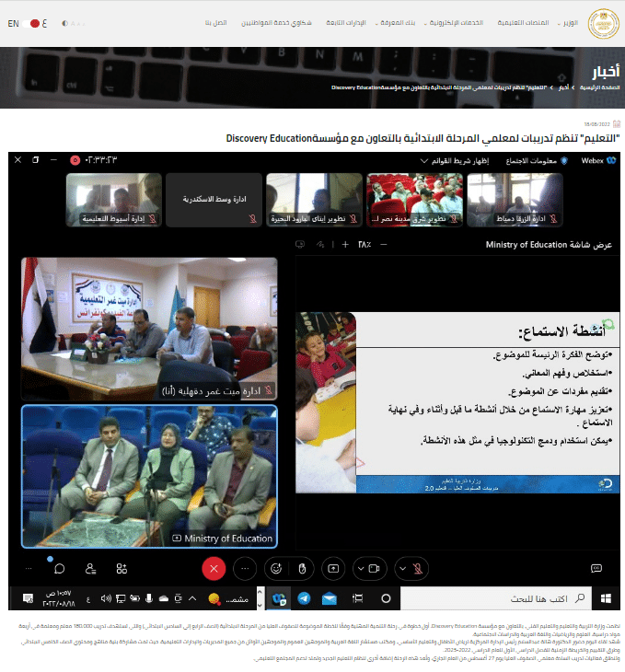This screenshot has height=672, width=625.
Task: Click the annotate pen icon
Action: (x=320, y=244)
